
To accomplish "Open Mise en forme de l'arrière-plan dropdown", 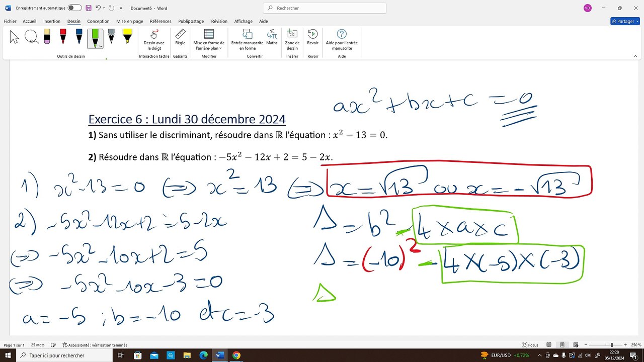I will pos(209,40).
